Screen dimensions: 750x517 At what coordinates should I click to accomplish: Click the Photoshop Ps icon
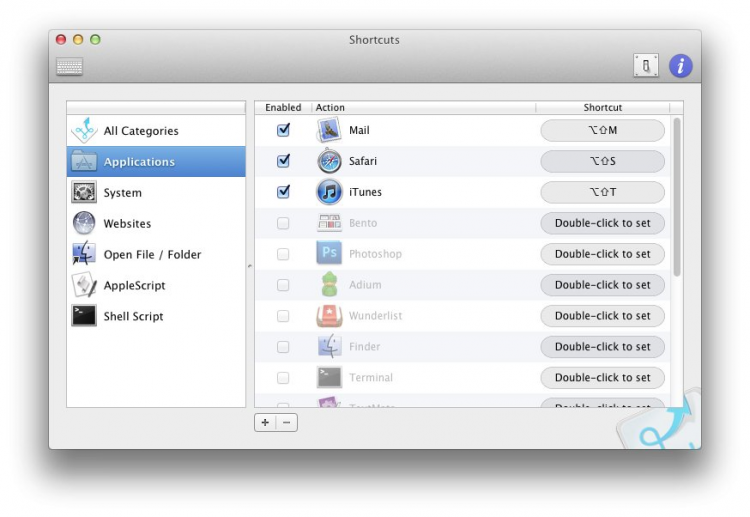pos(329,253)
